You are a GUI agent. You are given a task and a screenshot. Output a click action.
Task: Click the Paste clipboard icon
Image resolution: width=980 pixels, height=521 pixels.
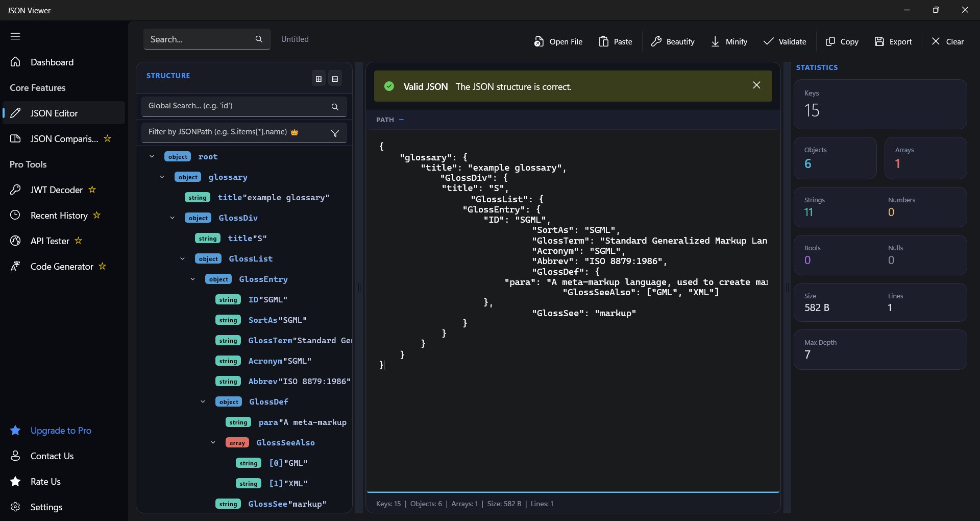(603, 41)
